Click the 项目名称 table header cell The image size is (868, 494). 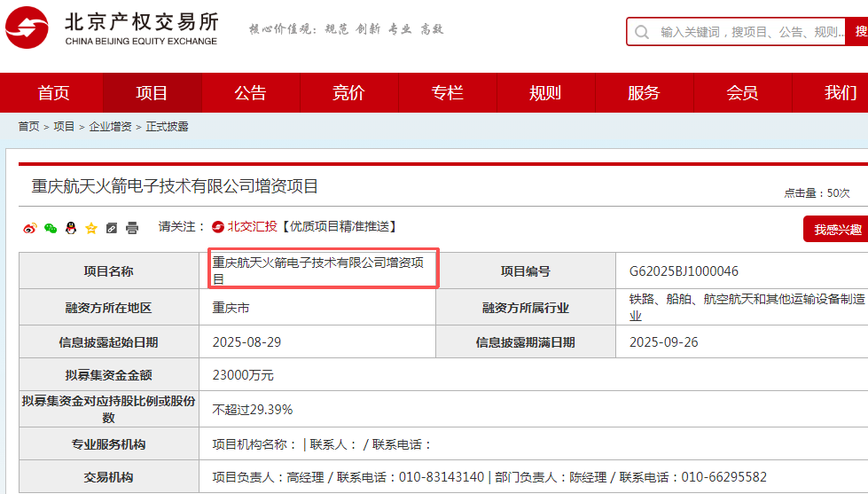coord(109,271)
